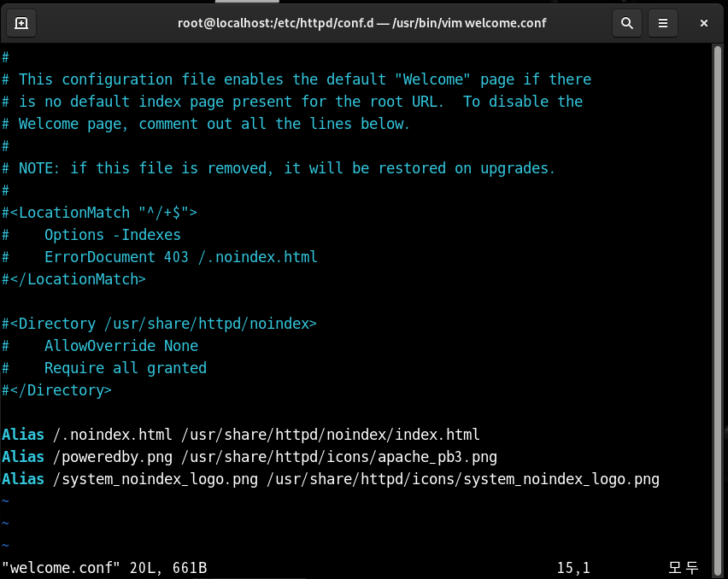
Task: Click the path /usr/share/httpd/noindex/index.html
Action: (331, 435)
